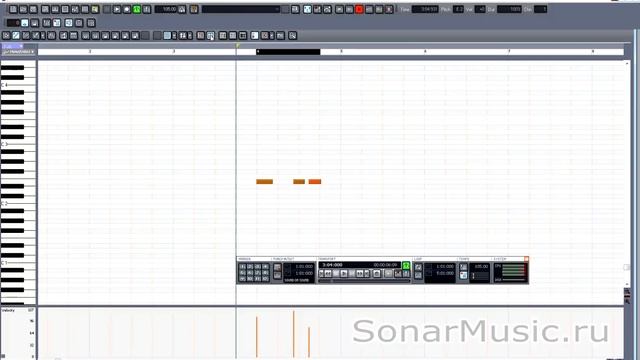The image size is (640, 360).
Task: Click the up arrow of the vertical scrollbar
Action: [x=627, y=63]
